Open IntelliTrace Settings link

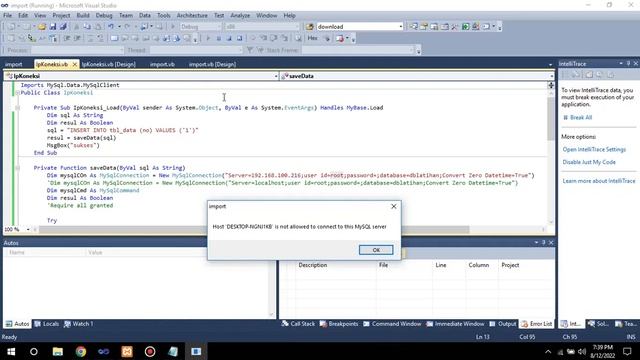594,149
